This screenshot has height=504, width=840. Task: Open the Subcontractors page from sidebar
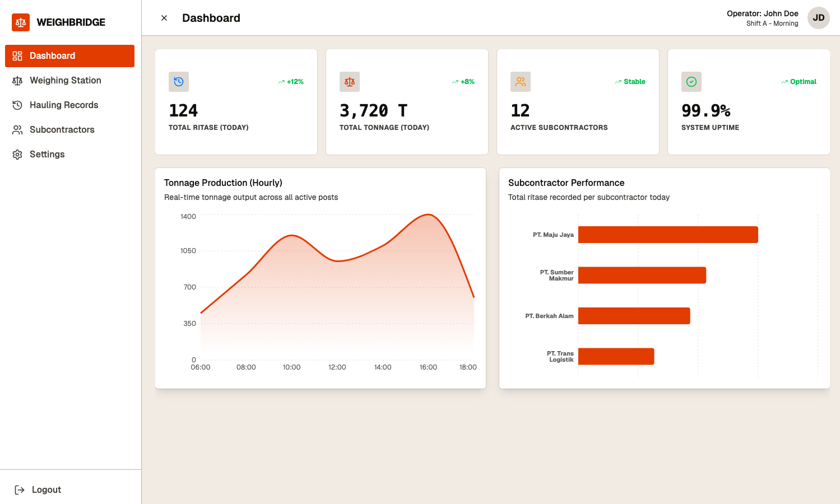click(x=62, y=129)
